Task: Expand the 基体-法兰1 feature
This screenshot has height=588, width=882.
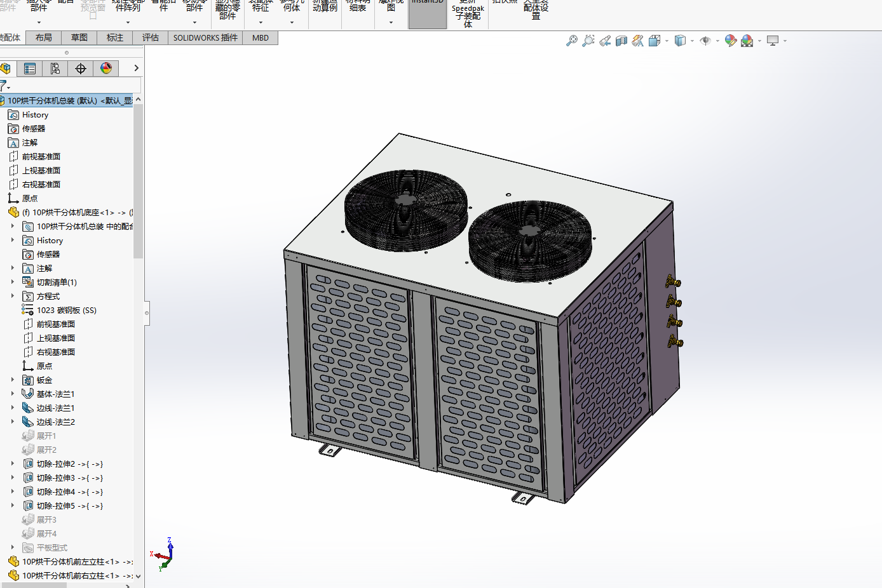Action: pyautogui.click(x=12, y=394)
